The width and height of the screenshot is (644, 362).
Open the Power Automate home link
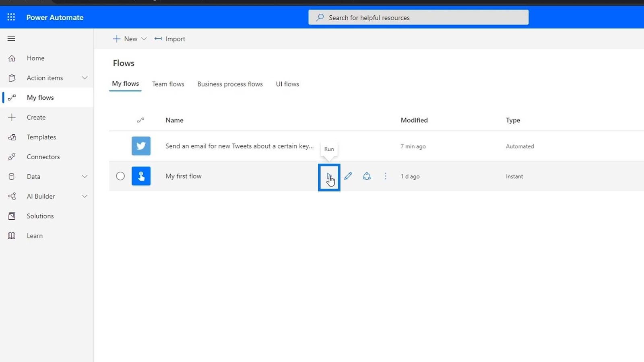point(55,17)
